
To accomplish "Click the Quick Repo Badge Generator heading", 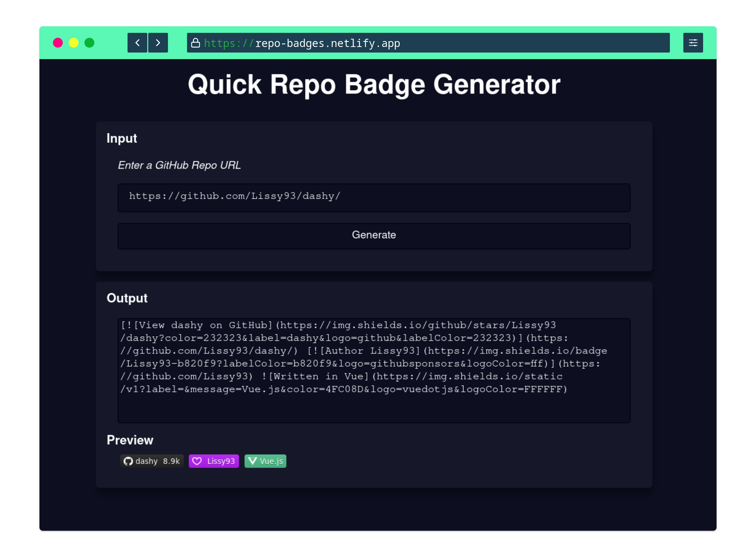I will coord(374,85).
